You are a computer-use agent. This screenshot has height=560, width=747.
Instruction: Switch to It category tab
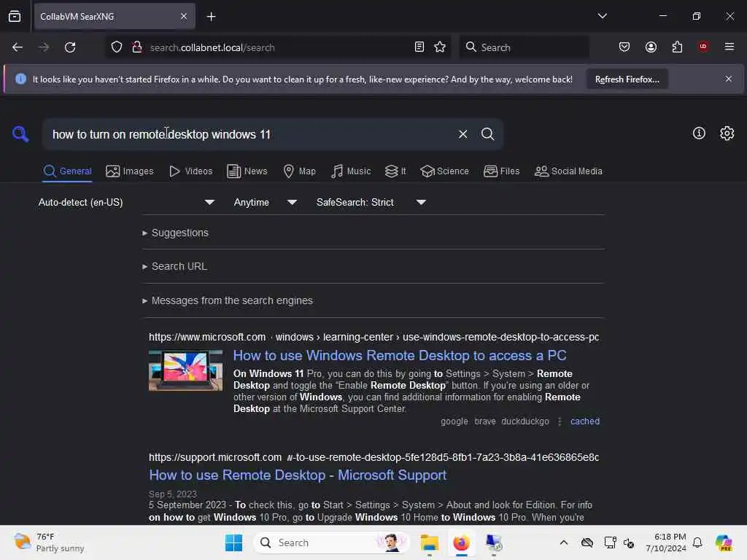[395, 171]
